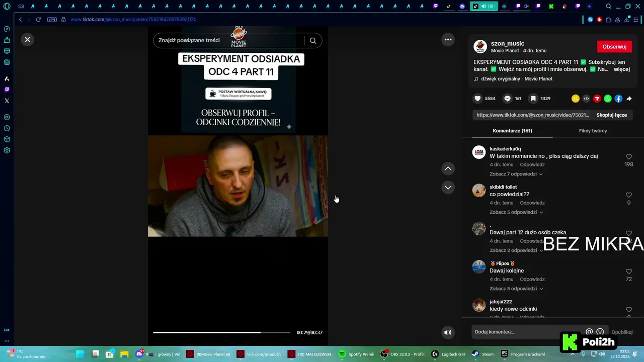
Task: Open Twitch panel in the sidebar
Action: click(7, 89)
